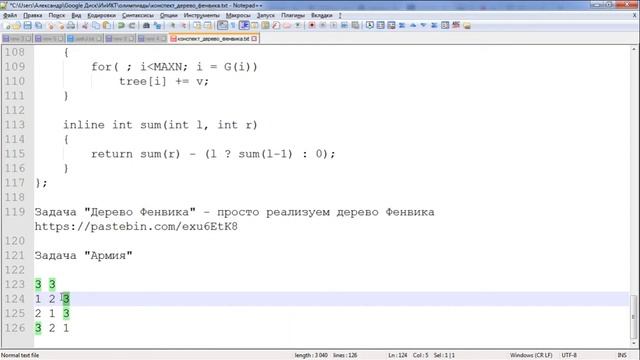
Task: Click the pastebin.com/exu6EtK8 link
Action: [x=136, y=227]
